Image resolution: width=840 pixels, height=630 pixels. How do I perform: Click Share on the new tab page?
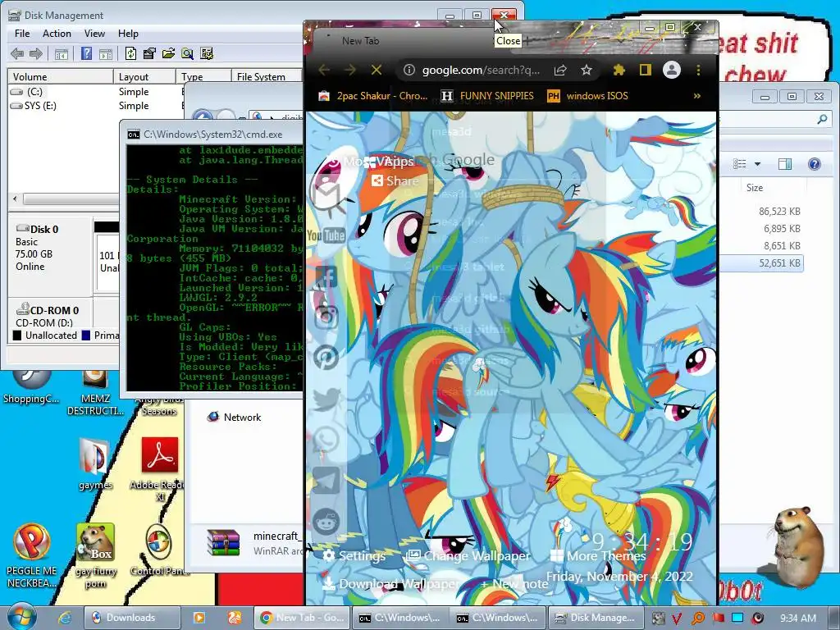pos(395,180)
